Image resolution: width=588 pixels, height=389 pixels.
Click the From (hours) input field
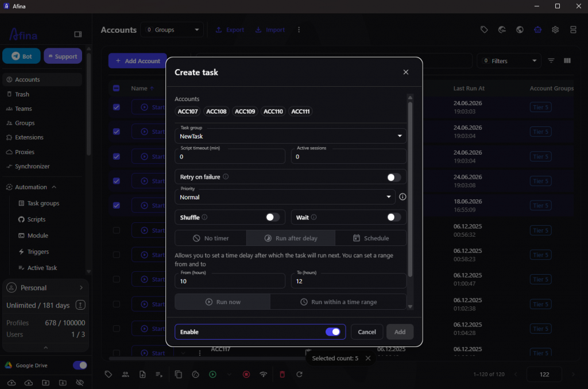(230, 281)
